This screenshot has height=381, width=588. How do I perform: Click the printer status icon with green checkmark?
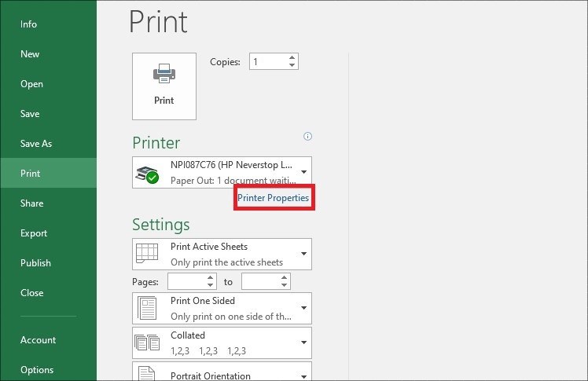pos(147,174)
